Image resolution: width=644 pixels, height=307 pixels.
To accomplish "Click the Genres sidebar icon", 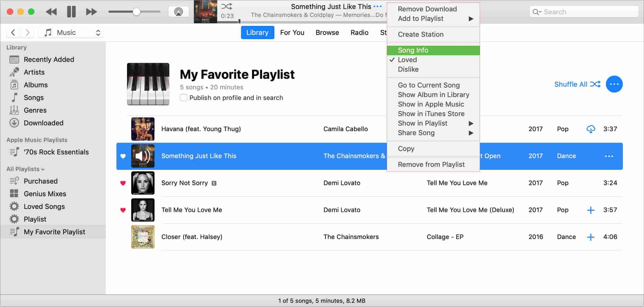I will [x=14, y=109].
